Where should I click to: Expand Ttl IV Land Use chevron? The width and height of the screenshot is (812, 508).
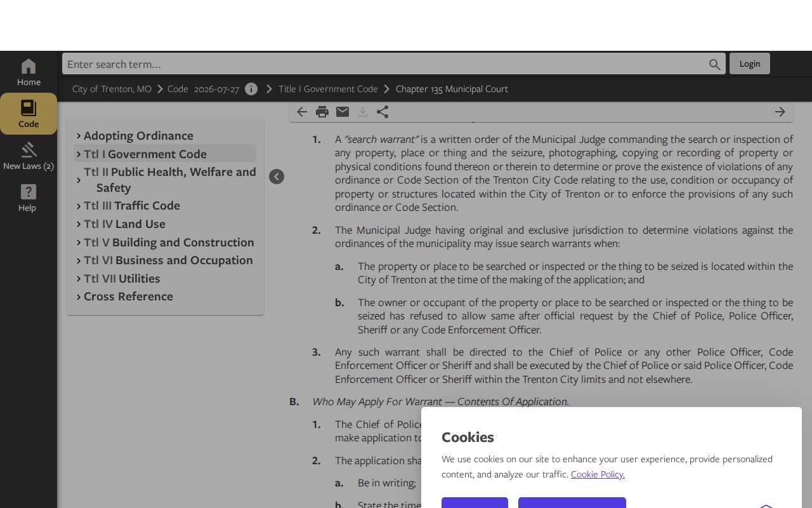[79, 224]
